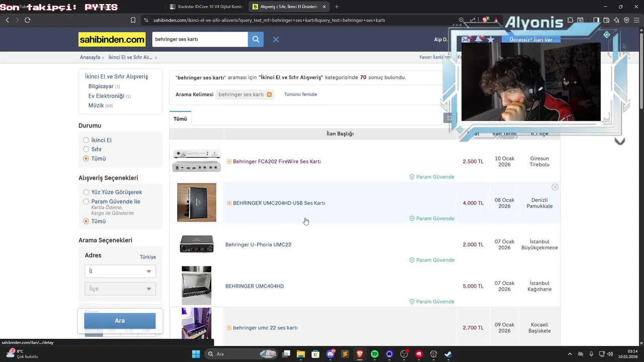The image size is (644, 362).
Task: Open the Leo AI sparkle icon
Action: (616, 20)
